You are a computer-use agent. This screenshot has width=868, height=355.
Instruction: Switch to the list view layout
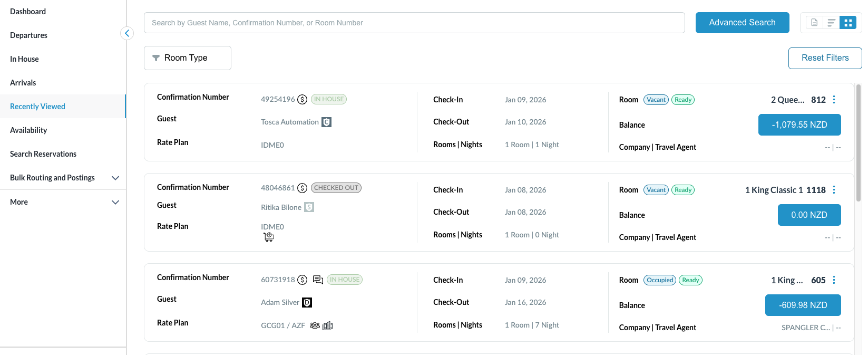831,23
